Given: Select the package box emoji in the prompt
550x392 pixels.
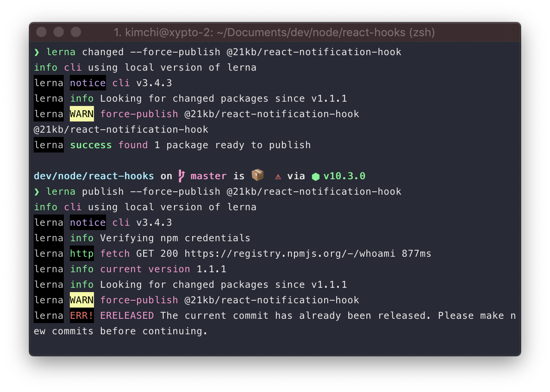Looking at the screenshot, I should [257, 175].
